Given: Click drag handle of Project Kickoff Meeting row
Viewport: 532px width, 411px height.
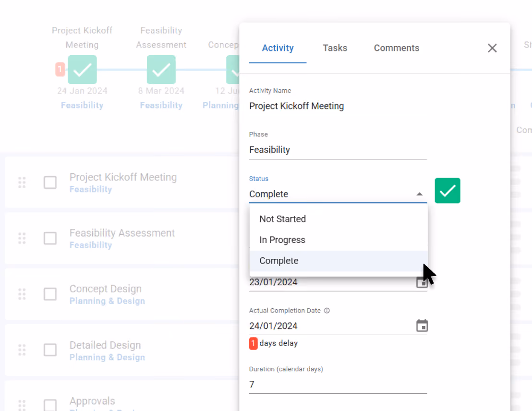Looking at the screenshot, I should [22, 182].
